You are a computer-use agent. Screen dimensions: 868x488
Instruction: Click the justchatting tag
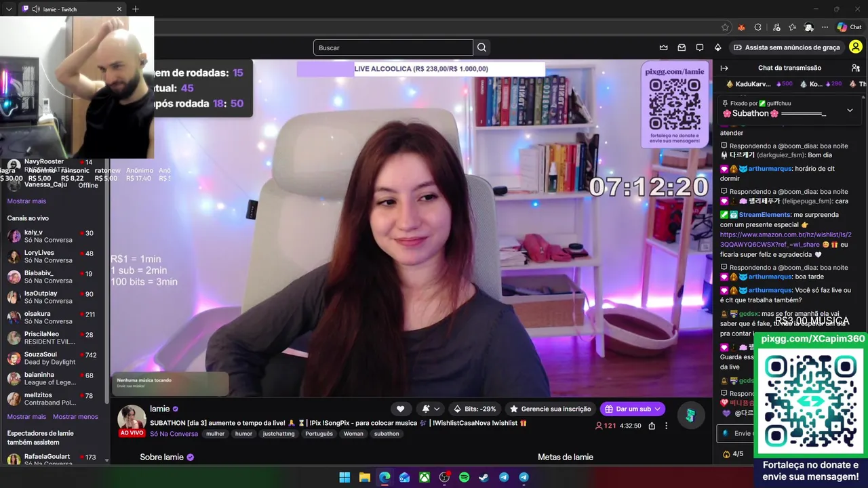coord(279,434)
